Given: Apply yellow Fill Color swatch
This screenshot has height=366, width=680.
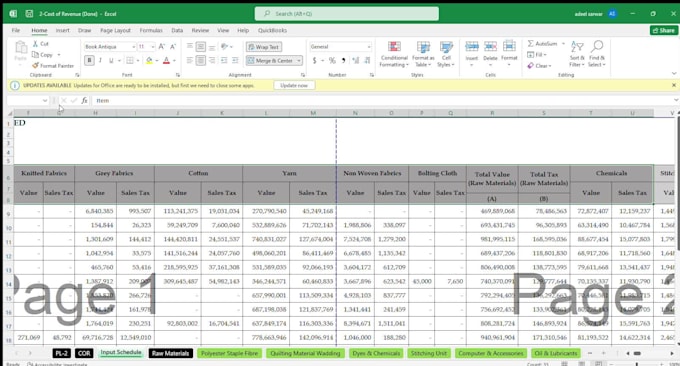Looking at the screenshot, I should [149, 61].
